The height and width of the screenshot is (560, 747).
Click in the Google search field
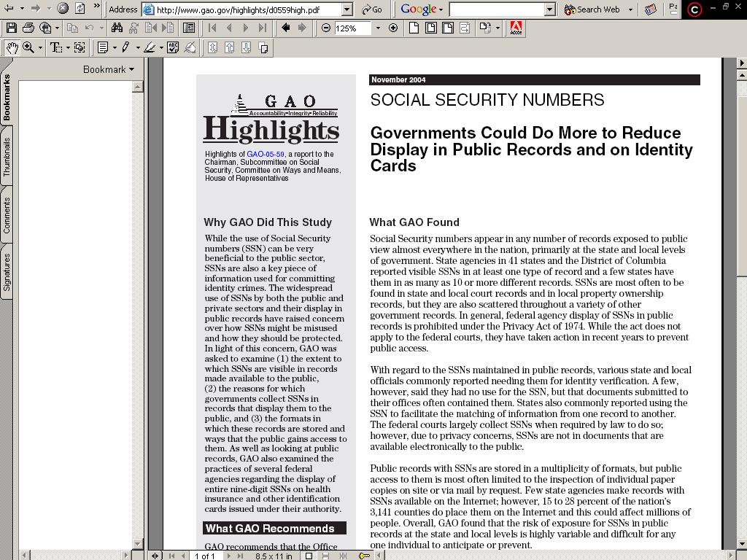498,9
